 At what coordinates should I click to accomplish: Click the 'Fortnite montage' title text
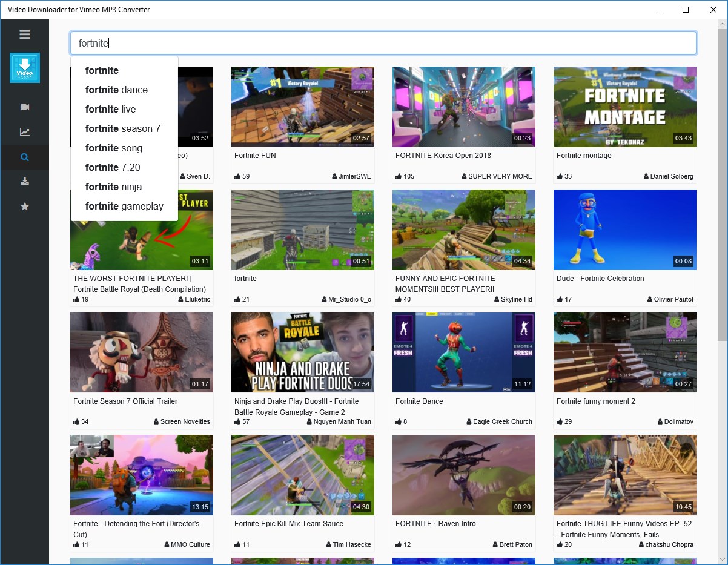pos(584,156)
